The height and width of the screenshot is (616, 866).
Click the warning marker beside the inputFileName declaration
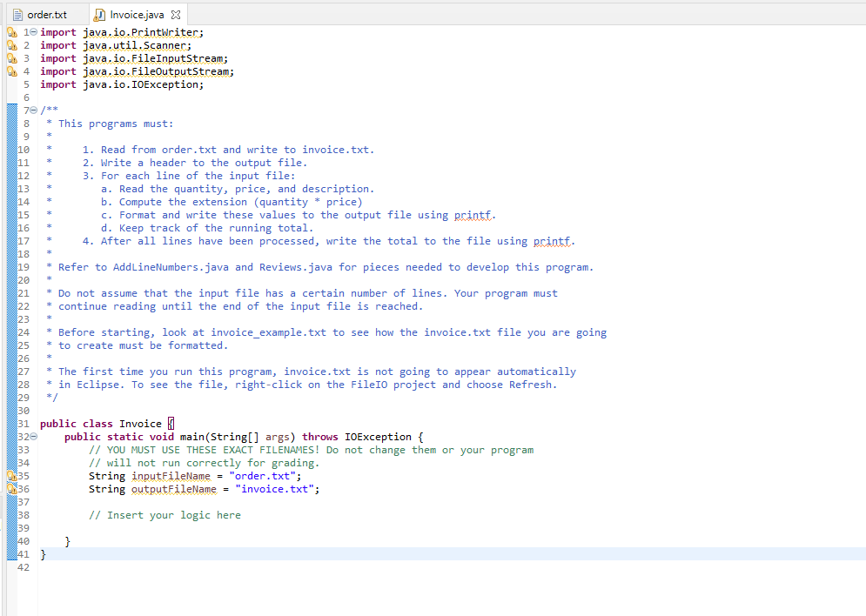[x=10, y=476]
